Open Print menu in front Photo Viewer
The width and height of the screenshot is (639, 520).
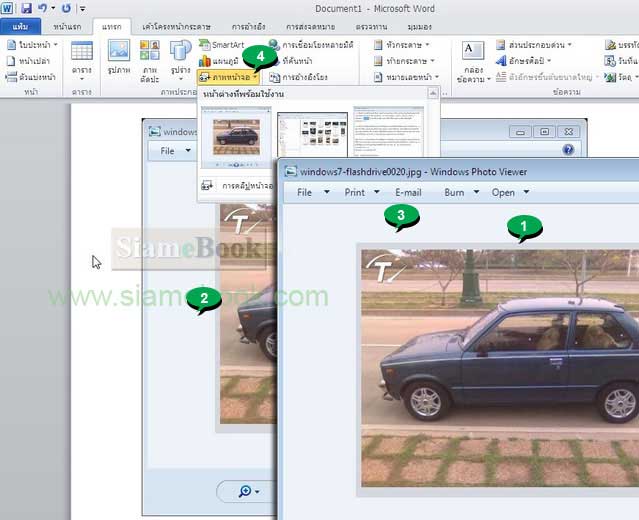point(362,192)
